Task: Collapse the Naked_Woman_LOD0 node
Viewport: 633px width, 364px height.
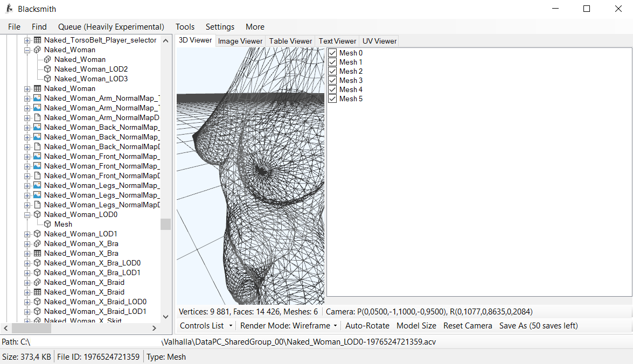Action: (x=27, y=215)
